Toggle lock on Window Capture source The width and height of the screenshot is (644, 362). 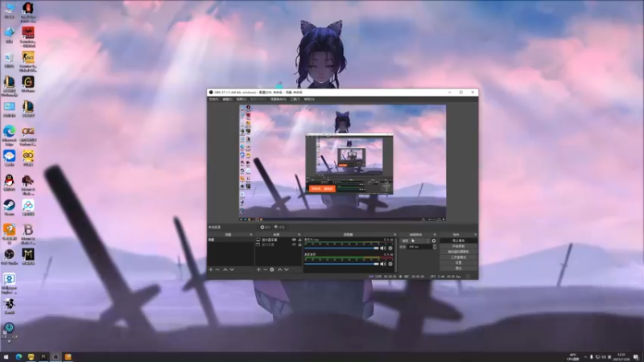click(299, 245)
